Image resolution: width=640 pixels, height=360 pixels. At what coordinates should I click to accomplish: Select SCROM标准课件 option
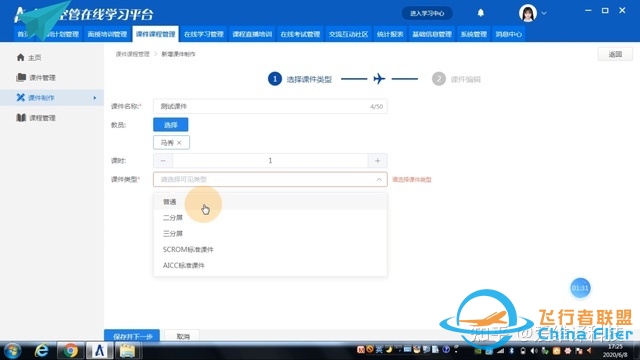point(270,250)
